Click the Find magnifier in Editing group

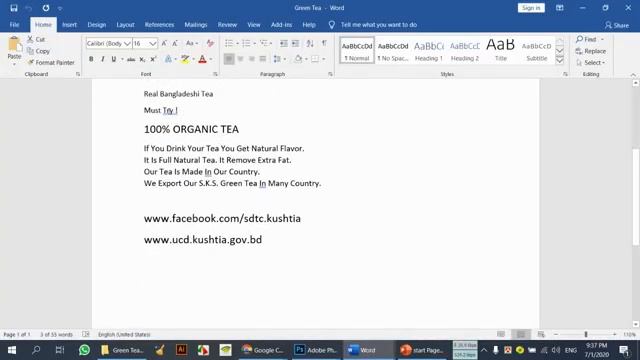click(x=587, y=39)
